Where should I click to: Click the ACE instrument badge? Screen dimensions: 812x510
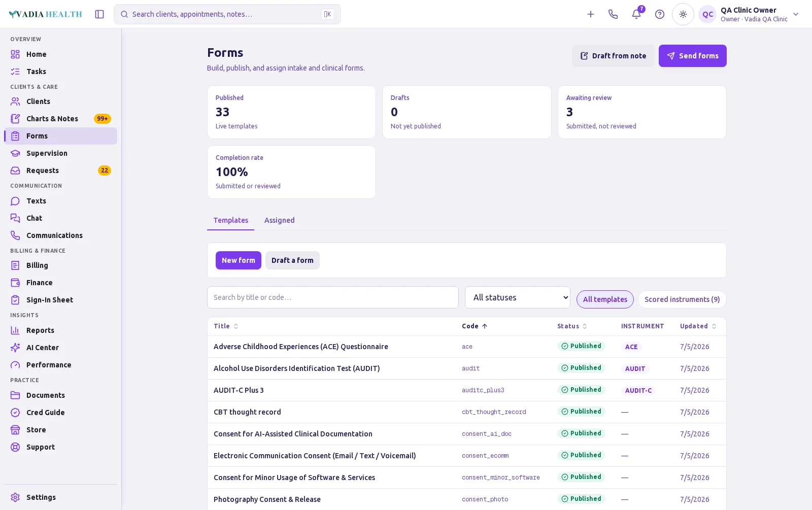click(631, 347)
